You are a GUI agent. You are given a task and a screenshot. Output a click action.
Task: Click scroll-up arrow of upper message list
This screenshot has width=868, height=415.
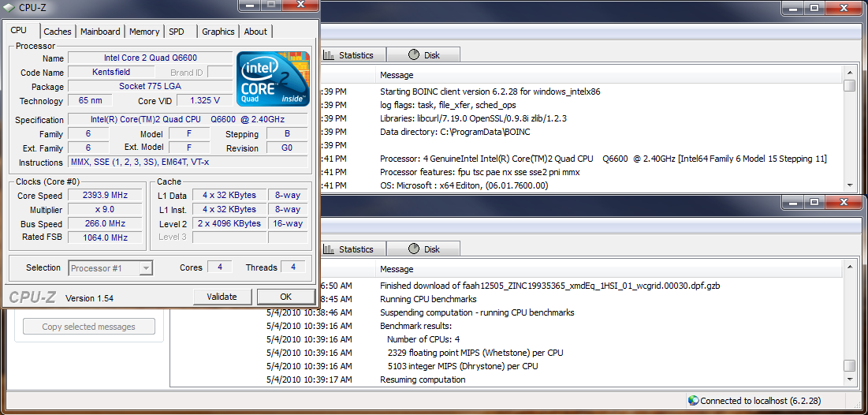point(849,73)
